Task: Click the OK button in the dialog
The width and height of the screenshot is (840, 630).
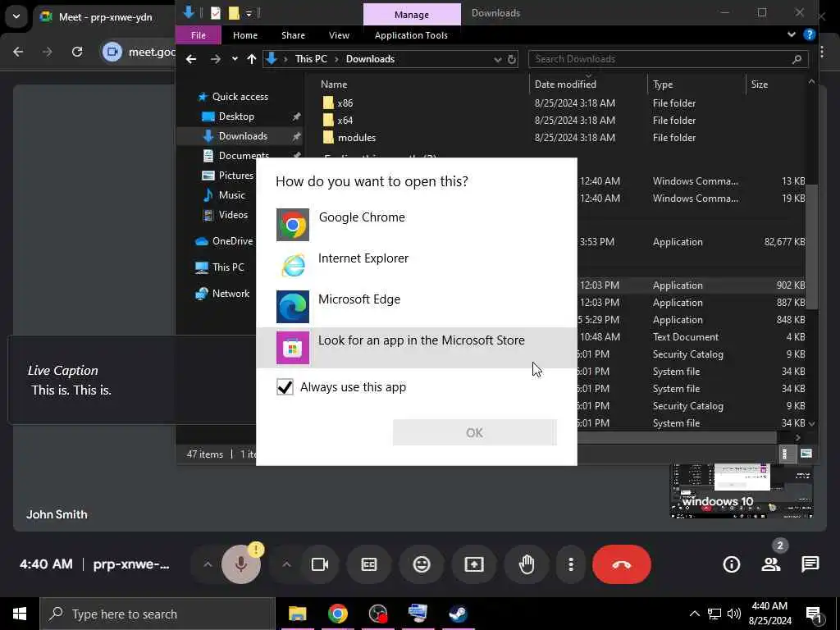Action: [x=475, y=432]
